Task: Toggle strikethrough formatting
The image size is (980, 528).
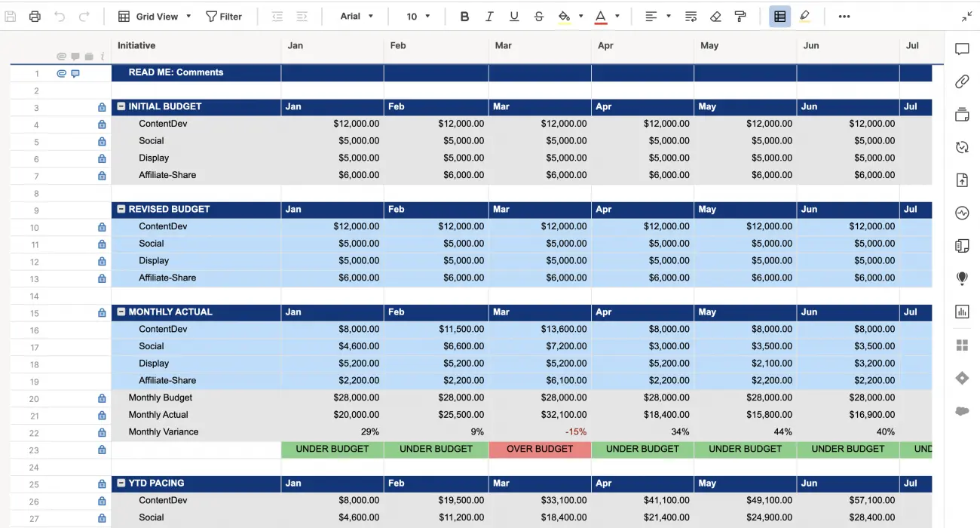Action: (539, 16)
